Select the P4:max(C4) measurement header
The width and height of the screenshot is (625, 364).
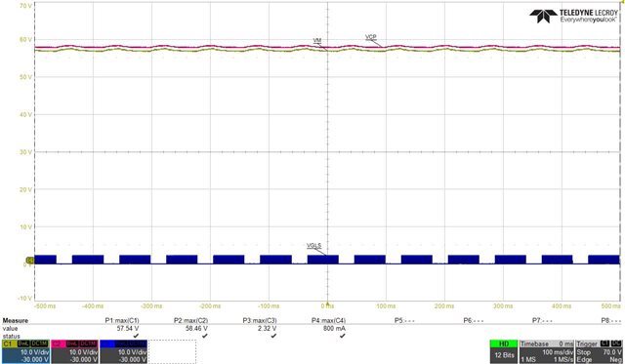tap(328, 321)
